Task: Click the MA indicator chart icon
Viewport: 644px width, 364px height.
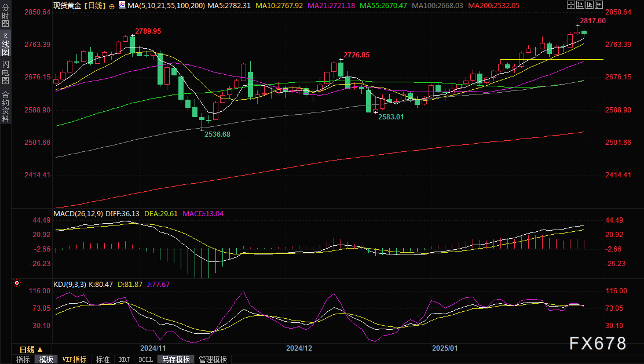Action: (x=122, y=5)
